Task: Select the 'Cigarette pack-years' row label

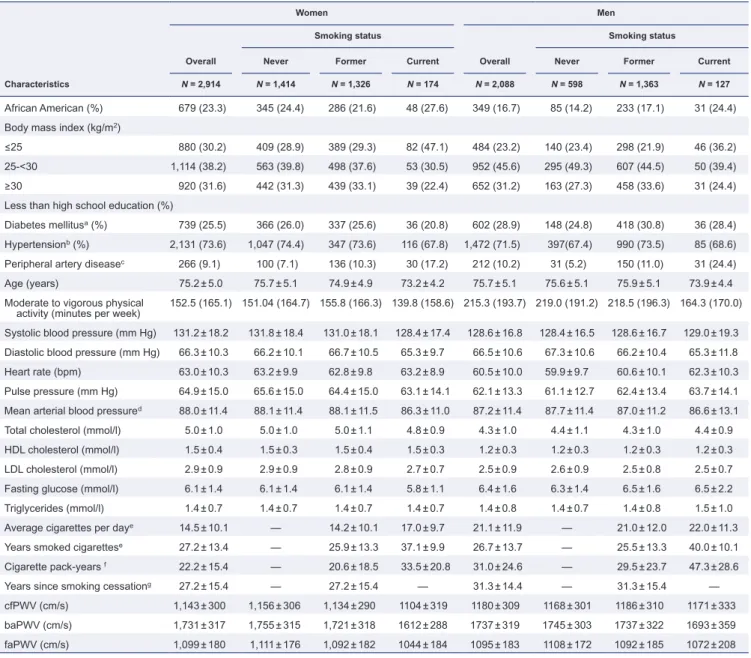Action: pyautogui.click(x=55, y=567)
